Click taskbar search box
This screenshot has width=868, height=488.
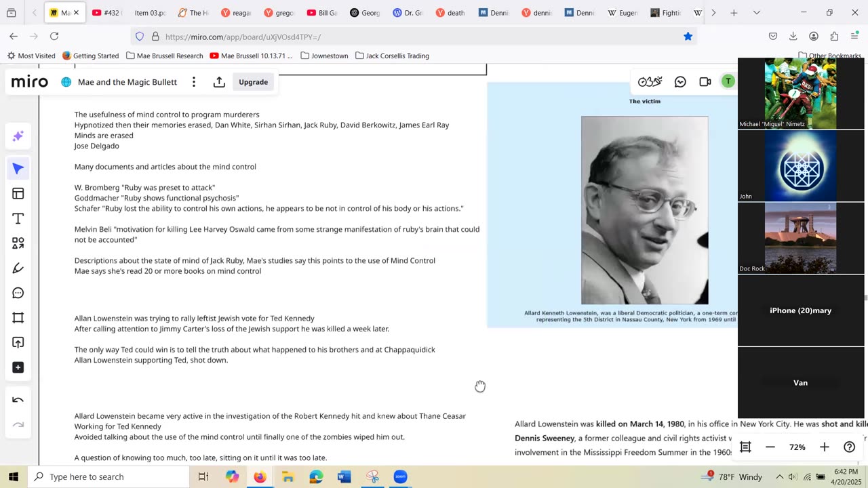pos(108,476)
